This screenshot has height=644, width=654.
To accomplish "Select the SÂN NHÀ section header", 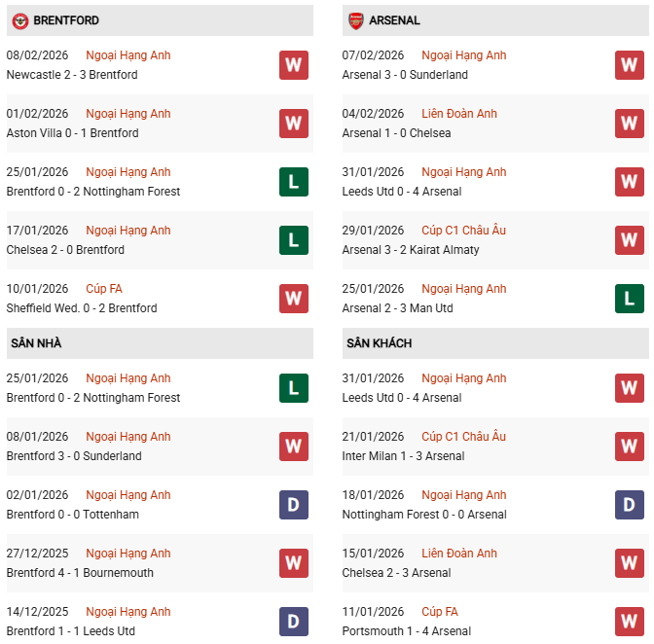I will (x=36, y=343).
